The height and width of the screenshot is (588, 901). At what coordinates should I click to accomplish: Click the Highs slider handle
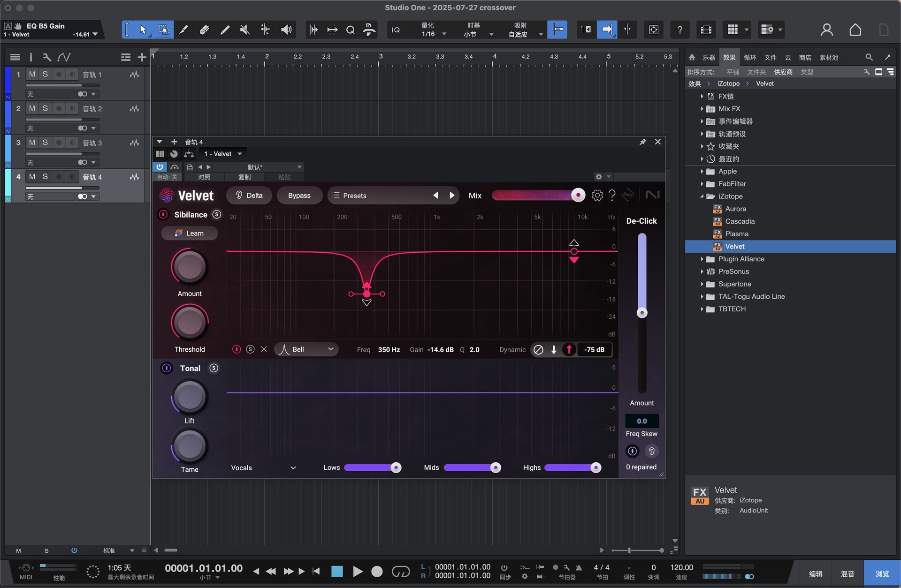[596, 467]
